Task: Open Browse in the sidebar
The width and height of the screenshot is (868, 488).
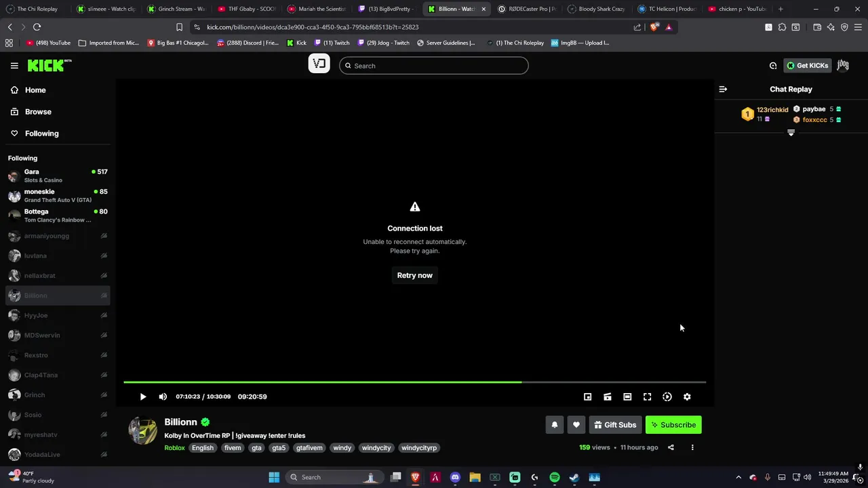Action: tap(58, 112)
